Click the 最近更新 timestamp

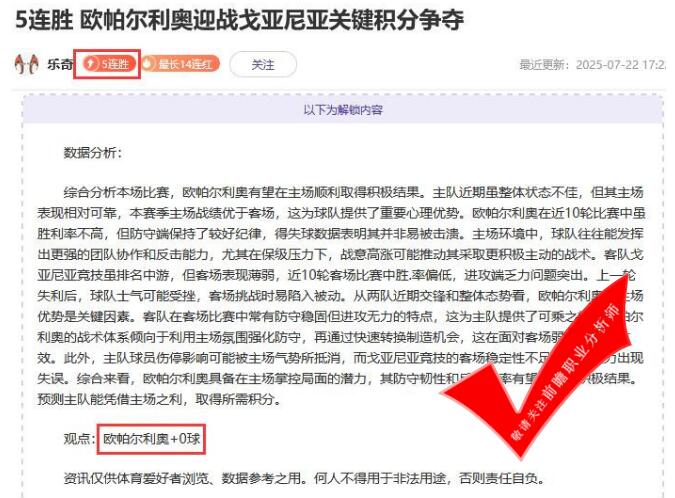click(x=593, y=65)
